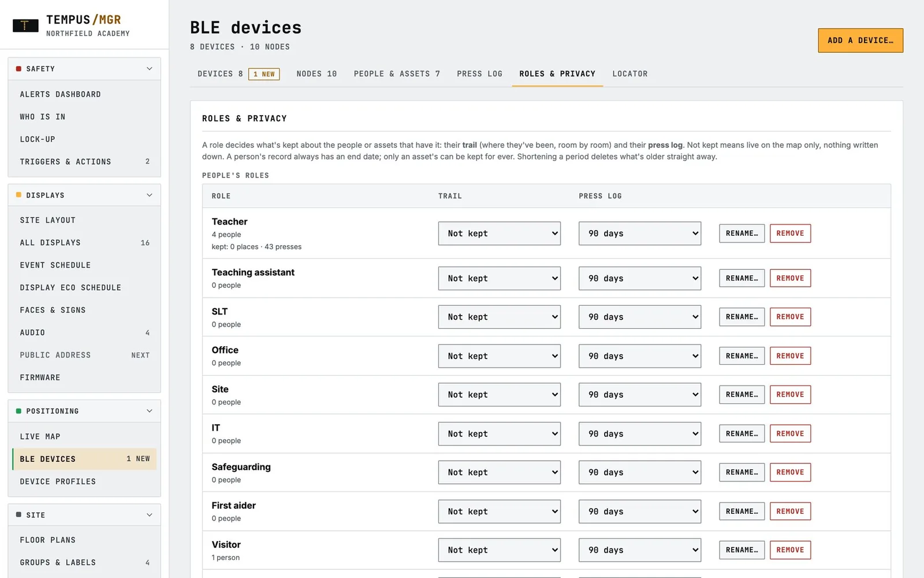This screenshot has width=924, height=578.
Task: Open All Displays page
Action: tap(84, 243)
